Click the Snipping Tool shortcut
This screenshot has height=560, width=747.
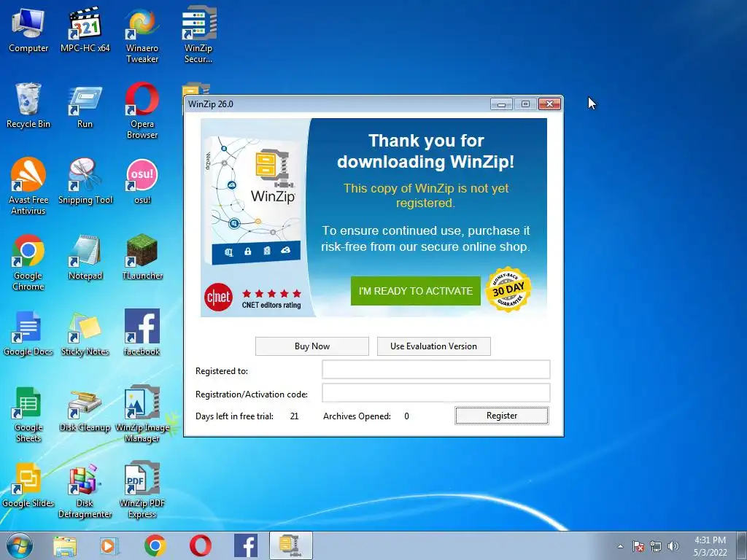pos(85,182)
